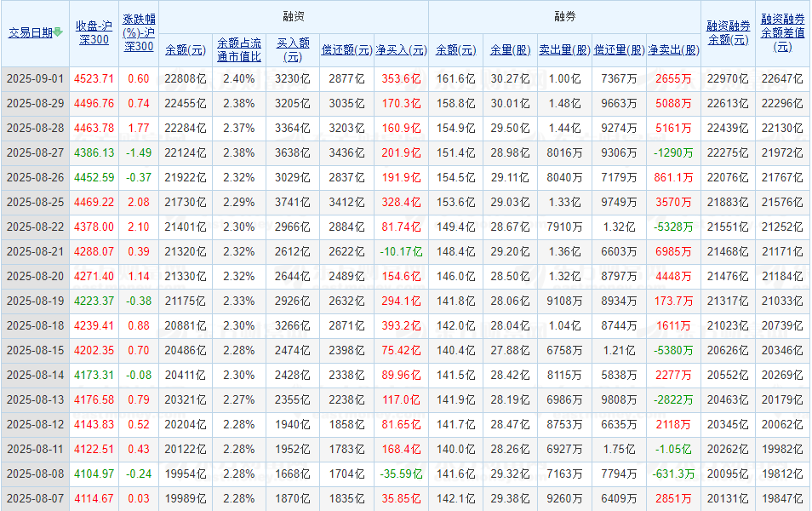Image resolution: width=812 pixels, height=511 pixels.
Task: Select the date cell 2025-08-08
Action: [x=35, y=474]
